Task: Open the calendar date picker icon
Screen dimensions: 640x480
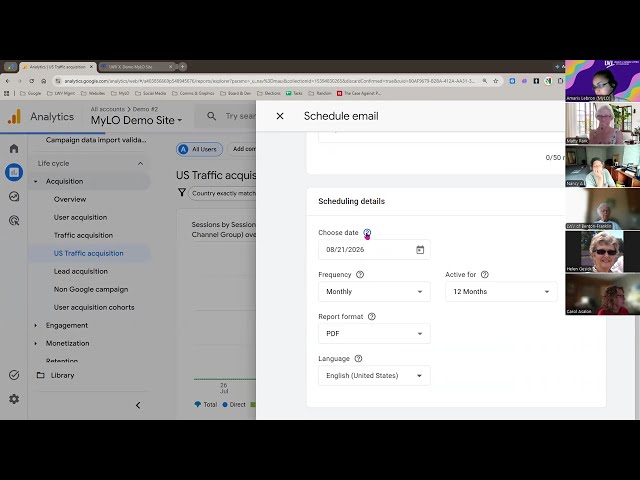Action: pos(420,249)
